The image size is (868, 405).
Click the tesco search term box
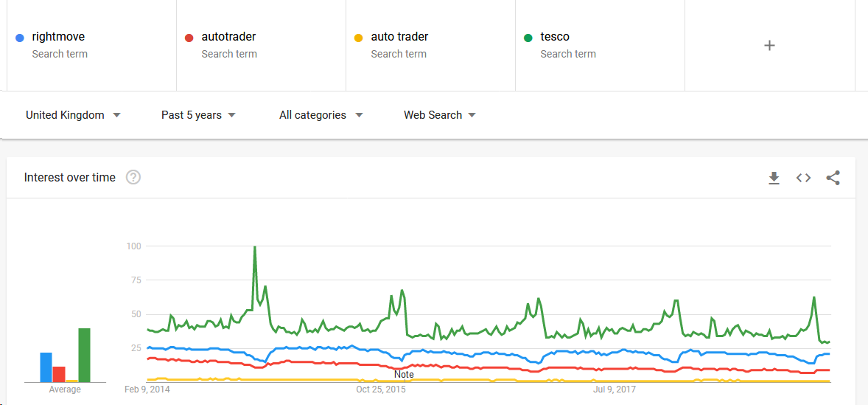tap(555, 37)
